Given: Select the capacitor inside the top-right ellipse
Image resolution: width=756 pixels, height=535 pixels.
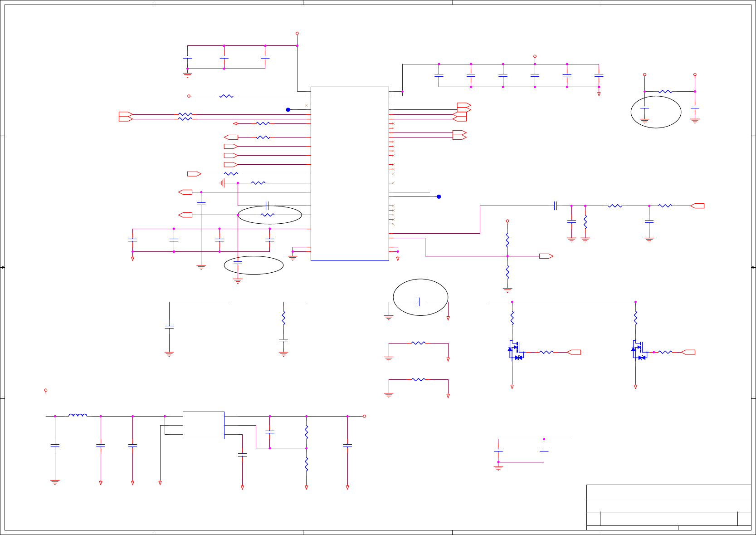Looking at the screenshot, I should click(644, 108).
